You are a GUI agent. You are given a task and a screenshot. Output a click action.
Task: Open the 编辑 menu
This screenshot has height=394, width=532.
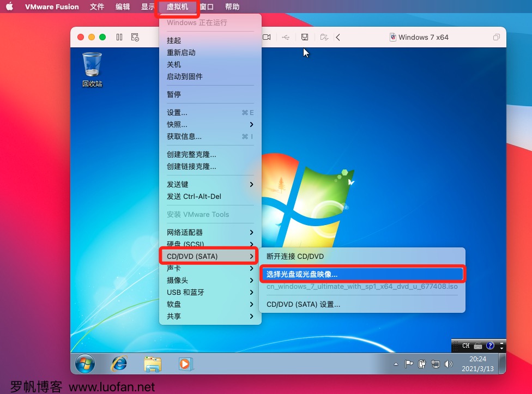tap(123, 7)
